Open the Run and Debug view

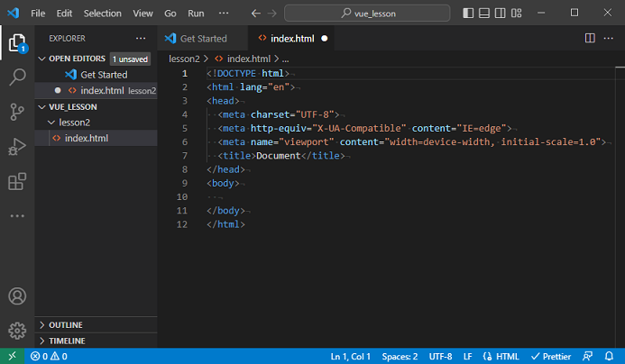(x=17, y=147)
